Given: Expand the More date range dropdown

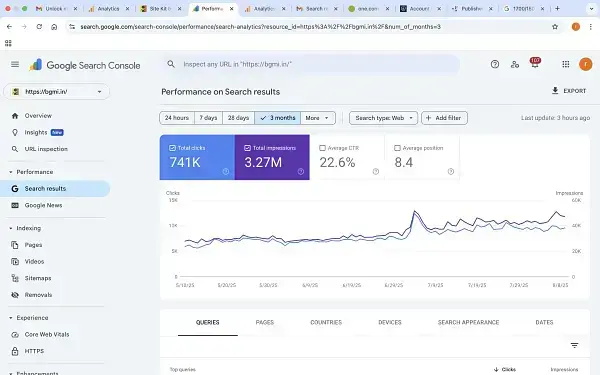Looking at the screenshot, I should pos(318,118).
